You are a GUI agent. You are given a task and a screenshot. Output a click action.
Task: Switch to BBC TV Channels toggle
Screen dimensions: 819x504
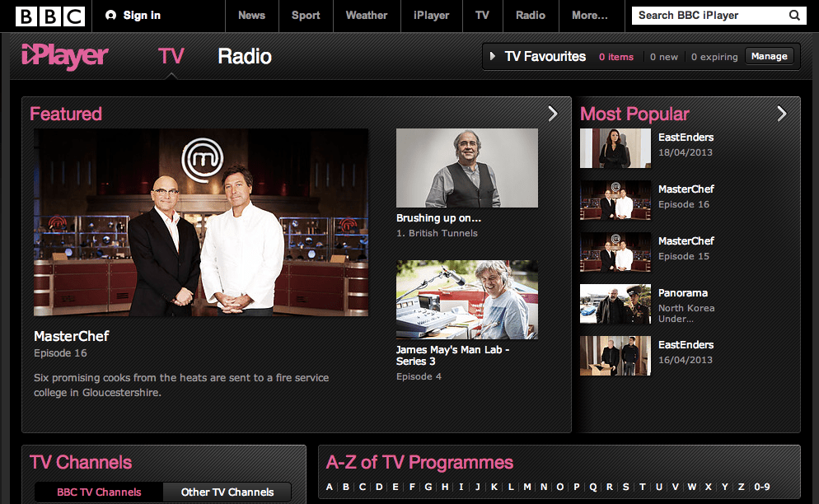(99, 492)
